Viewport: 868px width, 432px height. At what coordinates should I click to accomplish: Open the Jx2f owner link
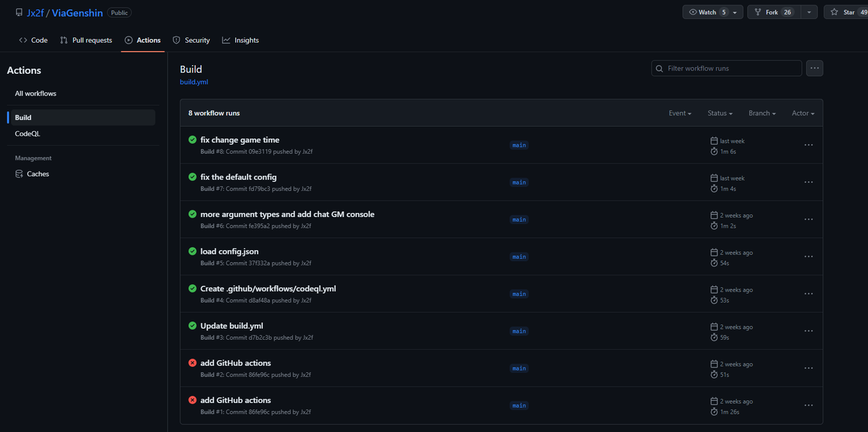(35, 13)
